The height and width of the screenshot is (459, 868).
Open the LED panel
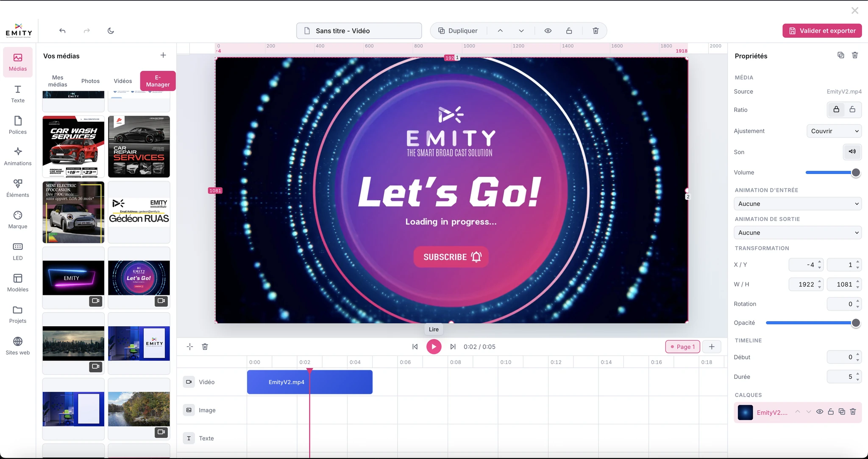(18, 251)
